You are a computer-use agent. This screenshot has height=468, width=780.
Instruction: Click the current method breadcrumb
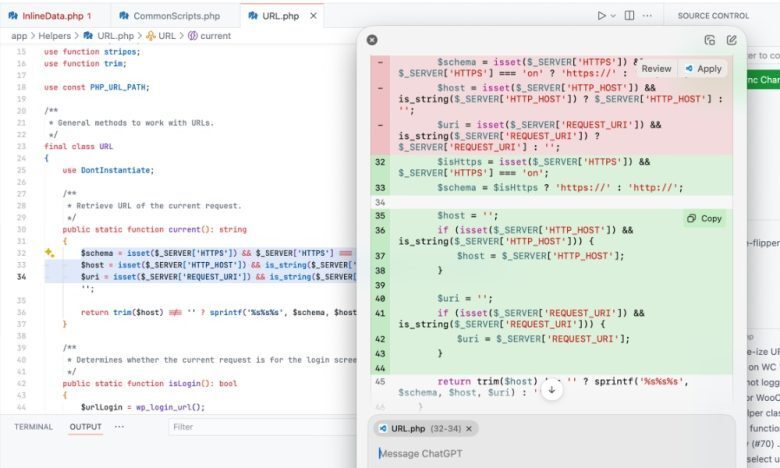click(209, 36)
